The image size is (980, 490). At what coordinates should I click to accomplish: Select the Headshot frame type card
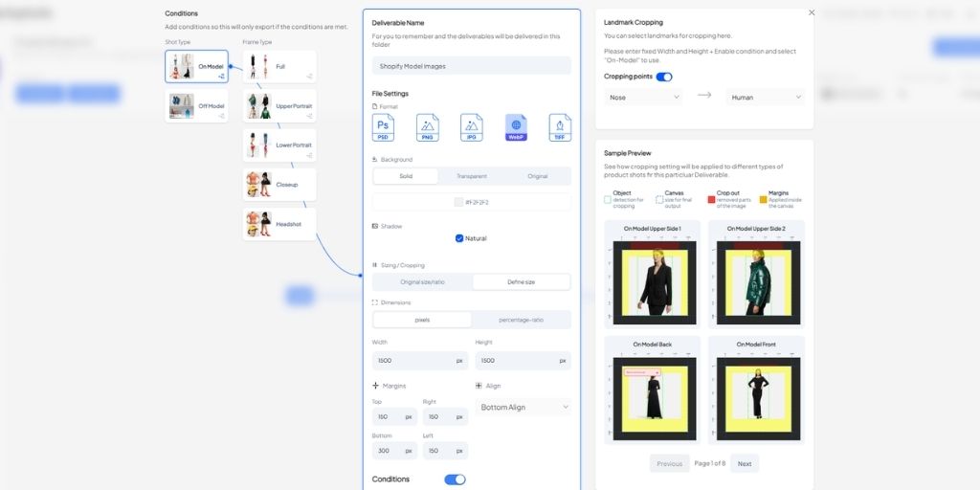[279, 224]
